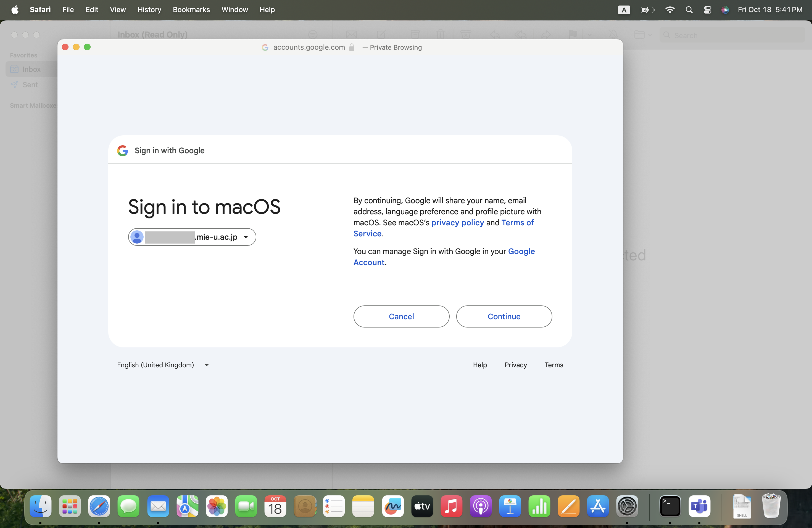Click the Wi-Fi icon in the menu bar
Image resolution: width=812 pixels, height=528 pixels.
point(670,10)
